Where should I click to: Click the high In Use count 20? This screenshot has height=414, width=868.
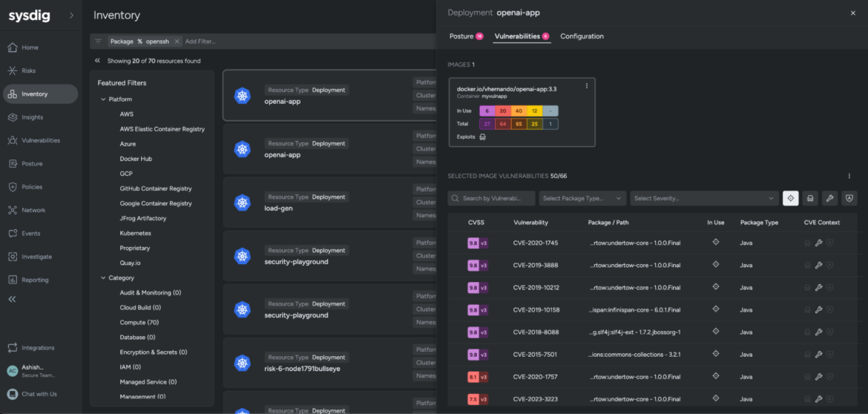(x=503, y=111)
